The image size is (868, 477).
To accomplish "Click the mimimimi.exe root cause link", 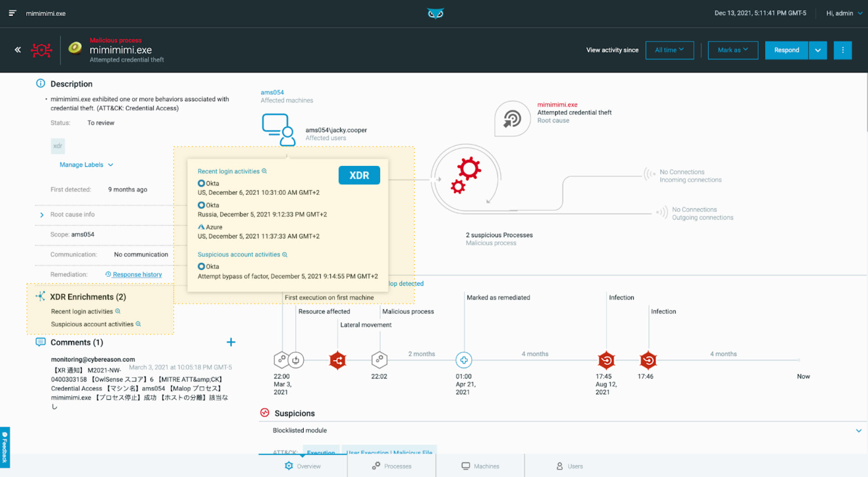I will [557, 104].
